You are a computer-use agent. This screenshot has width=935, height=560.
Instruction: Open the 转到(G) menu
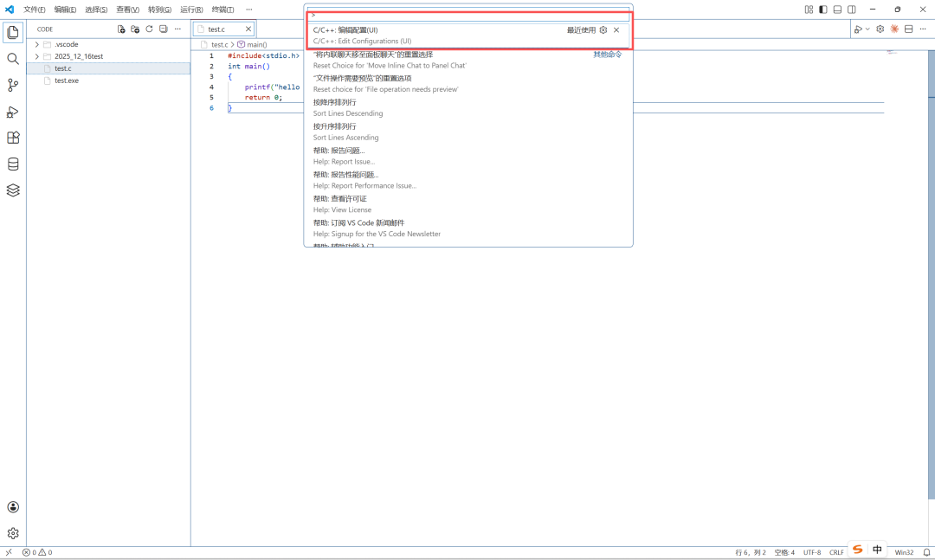[159, 10]
